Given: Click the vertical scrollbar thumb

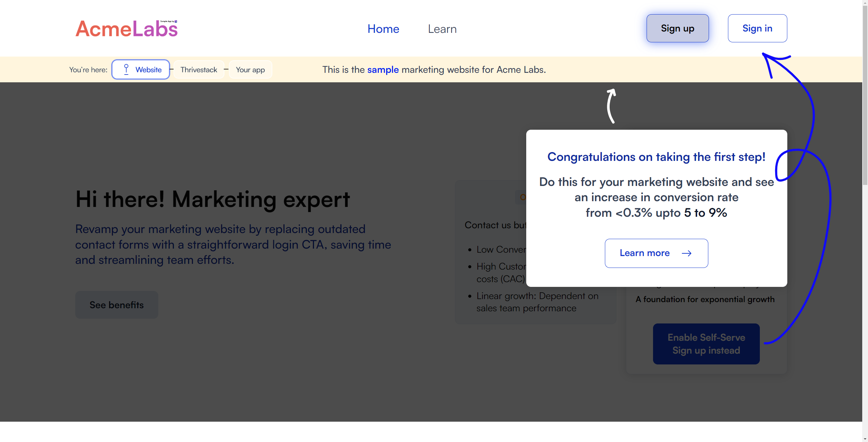Looking at the screenshot, I should click(x=865, y=95).
